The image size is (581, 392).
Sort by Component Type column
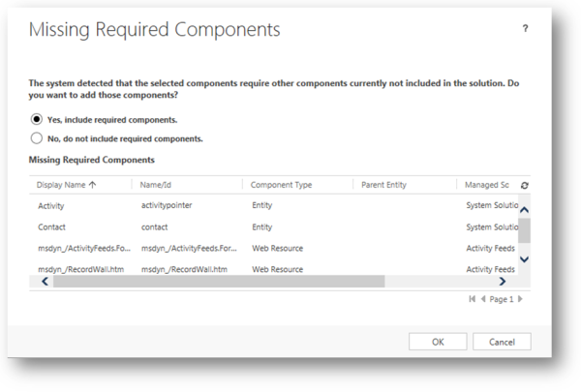pyautogui.click(x=281, y=184)
